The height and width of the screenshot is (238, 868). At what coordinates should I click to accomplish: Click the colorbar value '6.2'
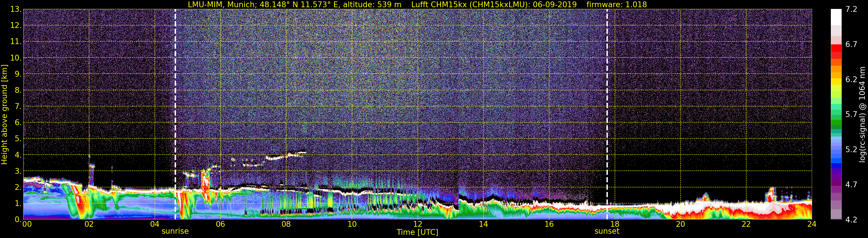851,79
